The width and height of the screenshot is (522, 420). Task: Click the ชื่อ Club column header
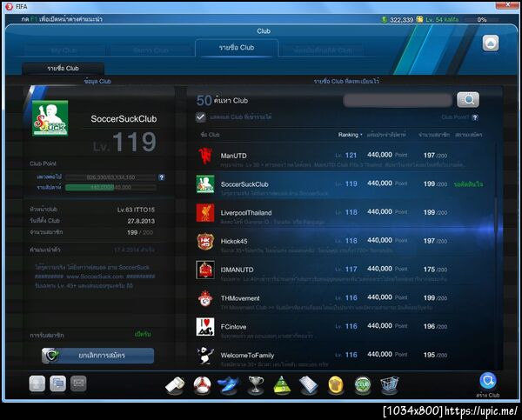tap(210, 135)
